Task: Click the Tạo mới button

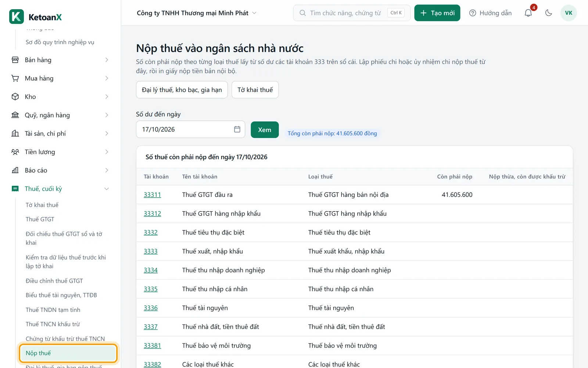Action: pyautogui.click(x=437, y=13)
